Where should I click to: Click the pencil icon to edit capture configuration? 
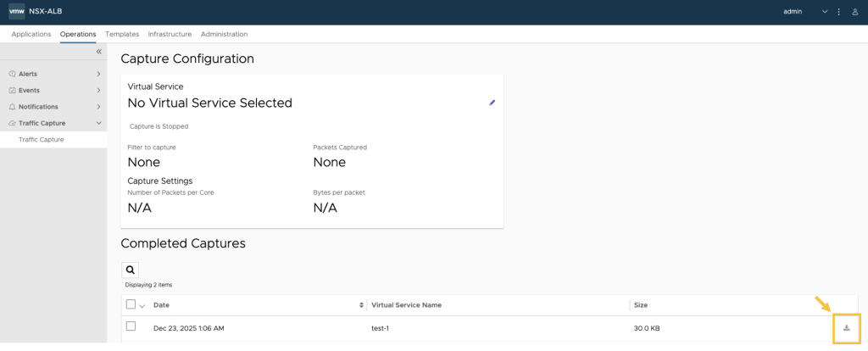click(x=492, y=103)
